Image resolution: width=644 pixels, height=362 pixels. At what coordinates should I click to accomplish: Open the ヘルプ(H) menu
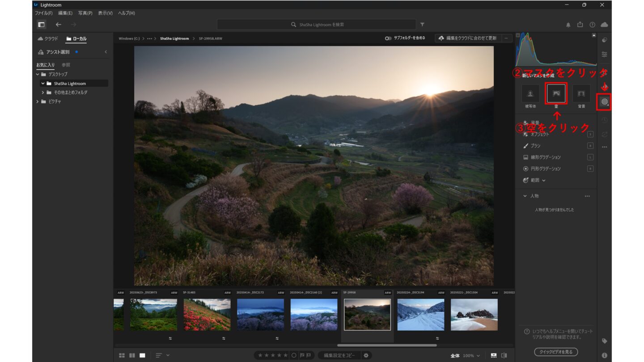tap(127, 13)
